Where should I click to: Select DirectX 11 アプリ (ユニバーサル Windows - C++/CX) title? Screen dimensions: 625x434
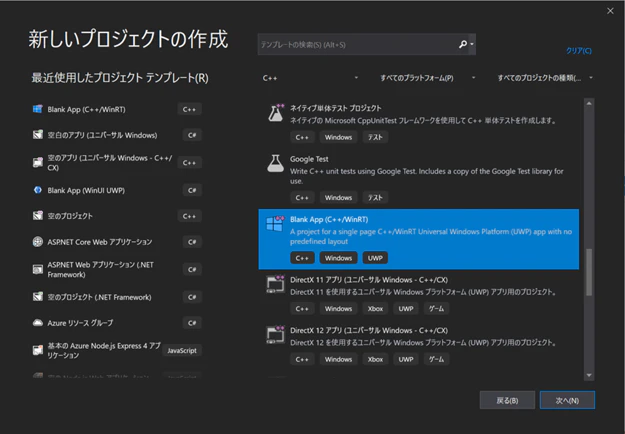tap(369, 280)
